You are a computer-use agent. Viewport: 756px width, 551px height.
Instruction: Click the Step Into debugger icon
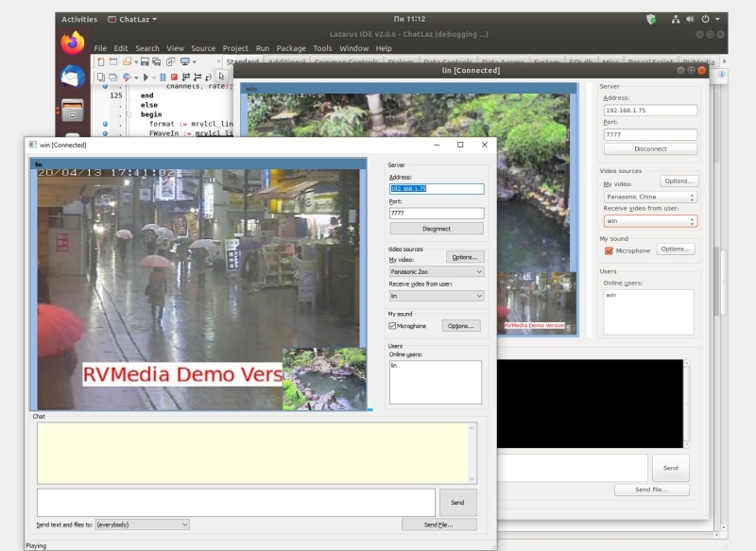(x=187, y=77)
